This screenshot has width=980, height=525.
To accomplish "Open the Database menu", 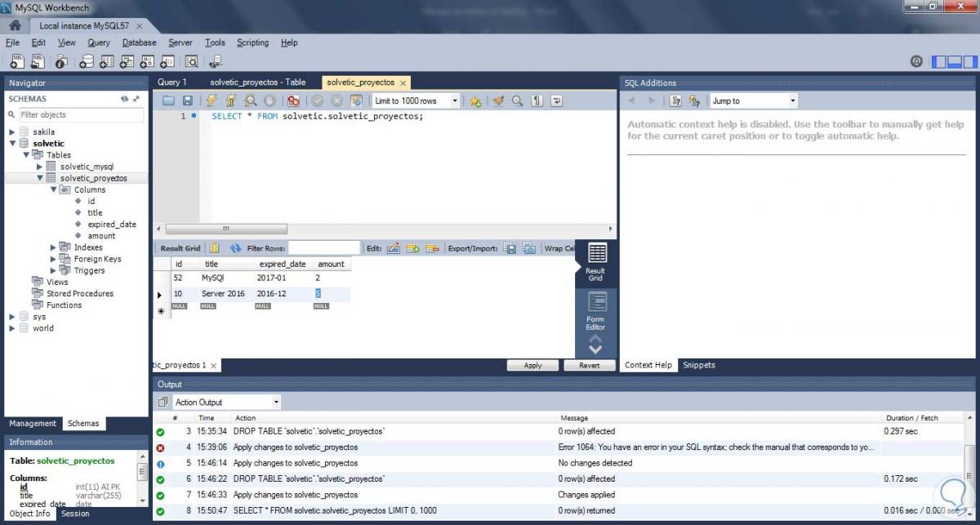I will pos(140,42).
